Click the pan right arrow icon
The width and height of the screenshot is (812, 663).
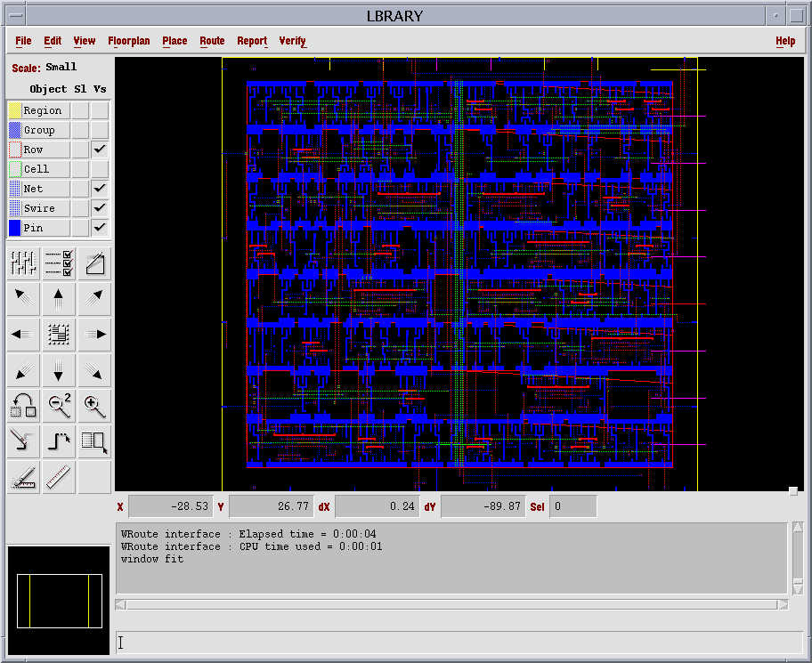[x=94, y=335]
